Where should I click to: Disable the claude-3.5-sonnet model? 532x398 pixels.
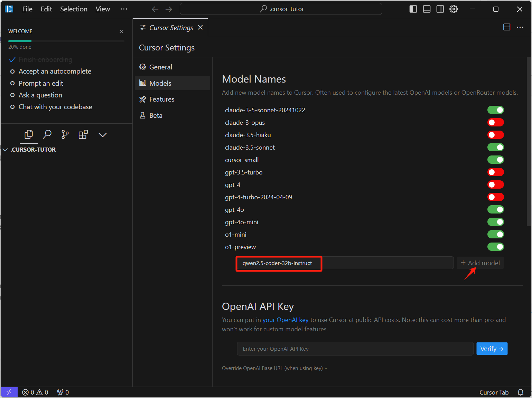tap(496, 147)
